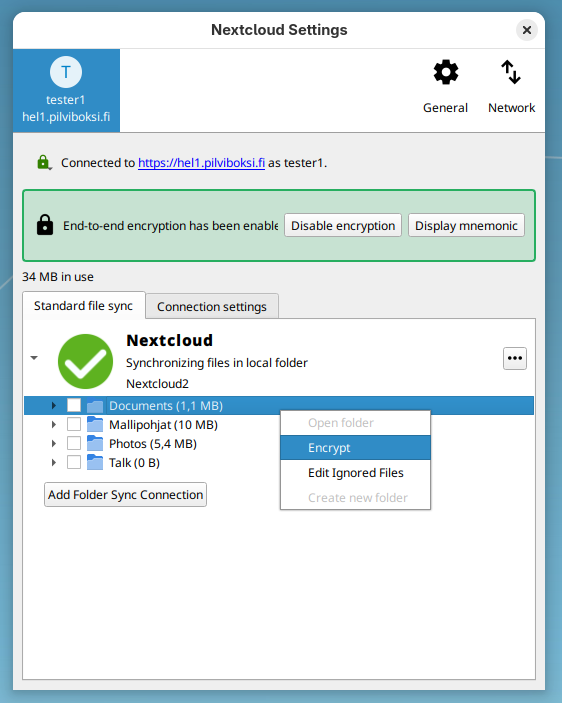This screenshot has height=703, width=562.
Task: Collapse the Nextcloud sync folder list
Action: 34,358
